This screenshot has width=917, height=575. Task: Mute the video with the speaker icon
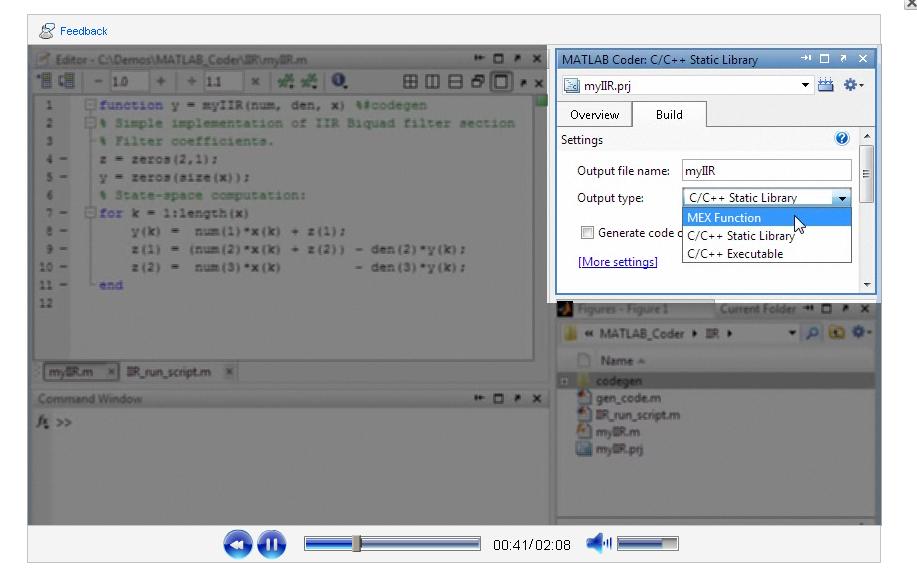598,544
